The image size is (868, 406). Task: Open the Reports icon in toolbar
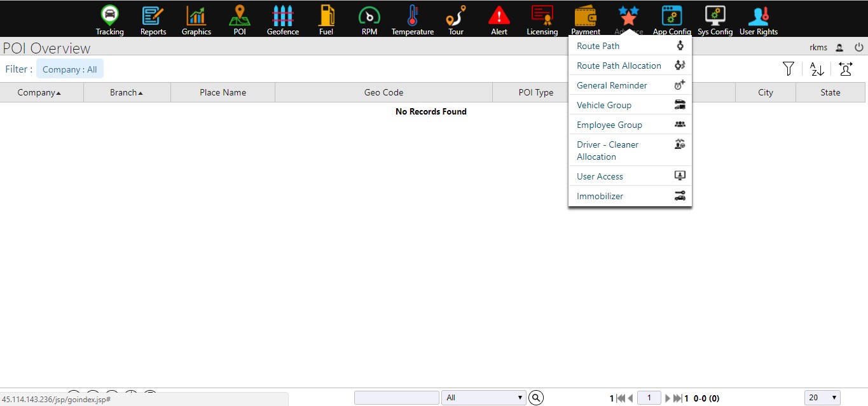153,17
